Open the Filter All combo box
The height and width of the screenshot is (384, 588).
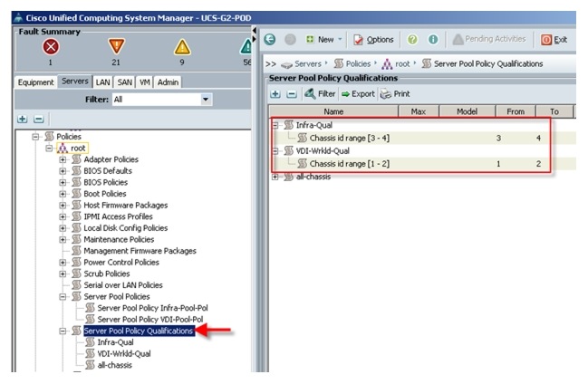point(162,100)
